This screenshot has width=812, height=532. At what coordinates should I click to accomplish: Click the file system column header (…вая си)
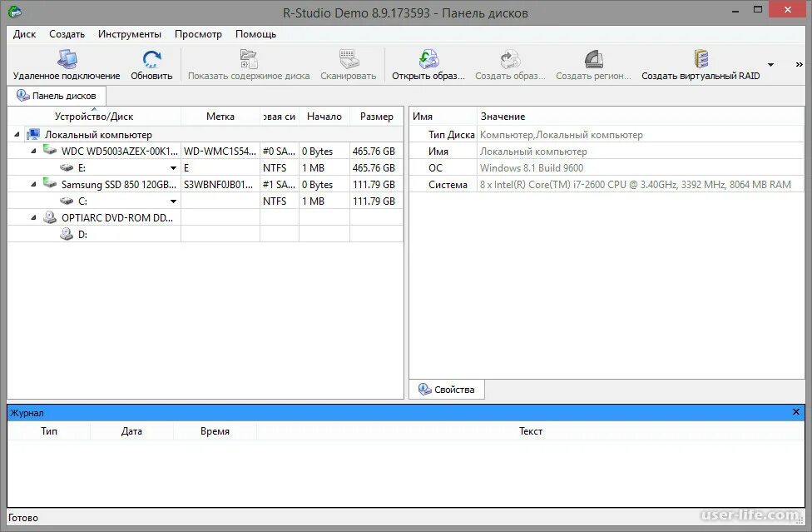pos(280,117)
